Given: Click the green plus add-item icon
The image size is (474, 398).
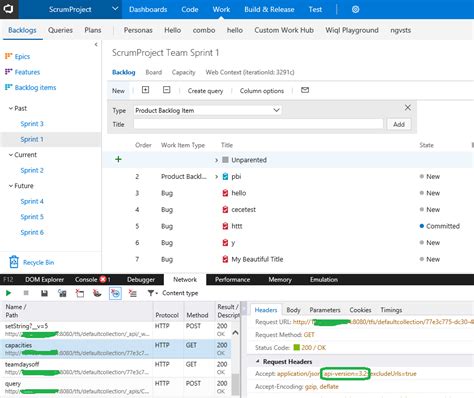Looking at the screenshot, I should (x=118, y=159).
